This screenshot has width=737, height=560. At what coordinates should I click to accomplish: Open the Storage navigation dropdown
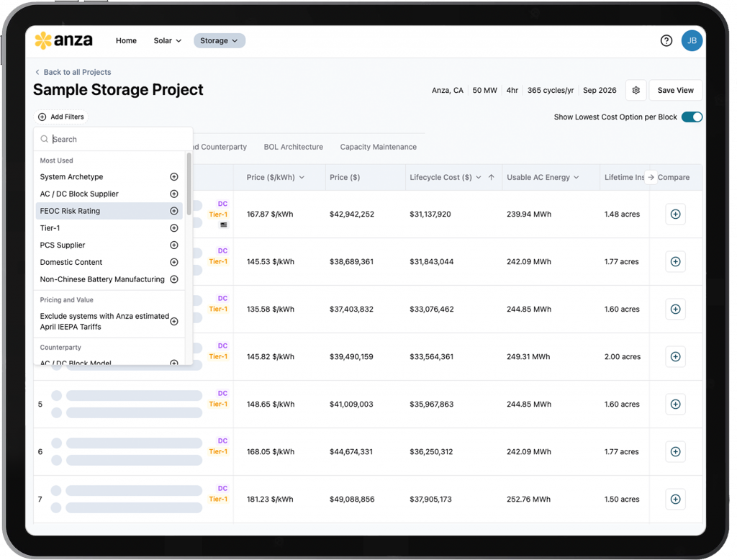point(219,41)
